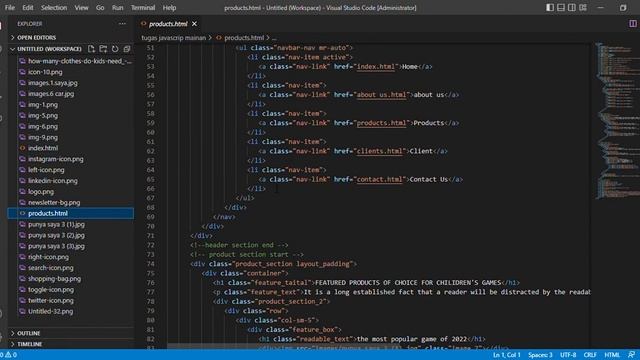Click products.html breadcrumb item
Viewport: 640px width, 360px height.
pyautogui.click(x=244, y=38)
